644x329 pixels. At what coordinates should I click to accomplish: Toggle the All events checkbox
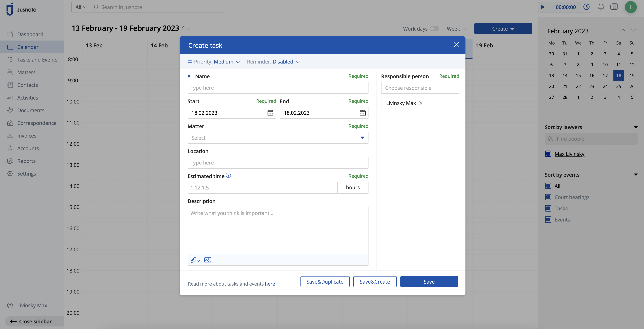548,186
